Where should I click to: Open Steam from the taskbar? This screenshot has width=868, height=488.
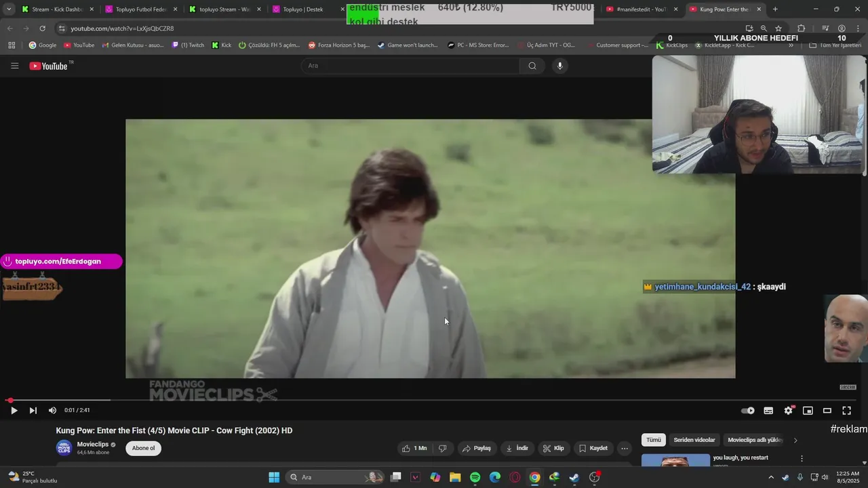point(574,477)
